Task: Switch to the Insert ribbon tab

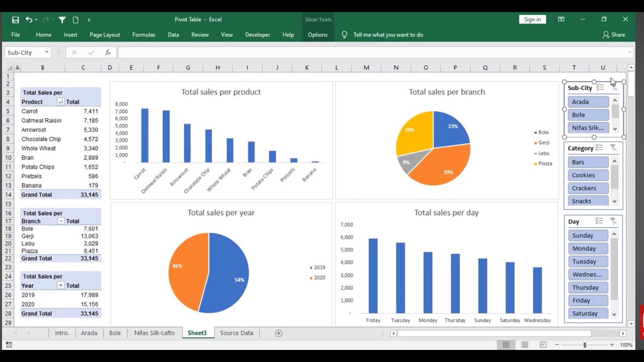Action: (70, 35)
